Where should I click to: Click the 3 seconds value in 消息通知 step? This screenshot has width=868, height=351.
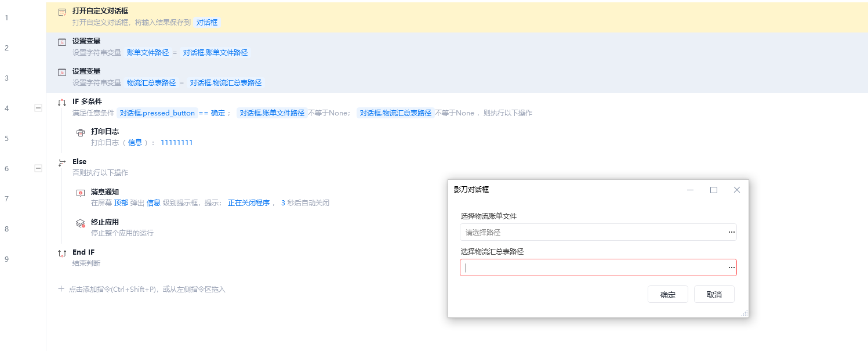[x=283, y=203]
